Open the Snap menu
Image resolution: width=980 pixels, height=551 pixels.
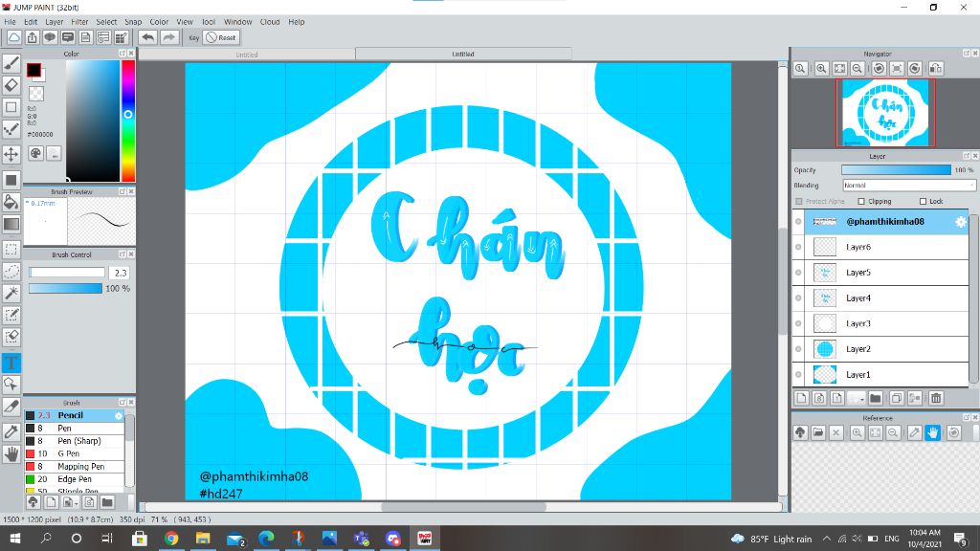pyautogui.click(x=133, y=22)
